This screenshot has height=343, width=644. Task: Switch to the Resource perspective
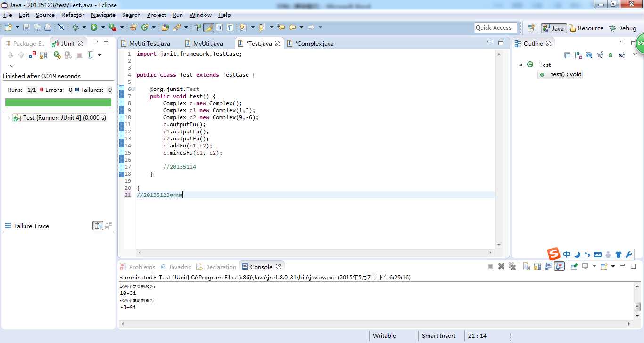586,28
